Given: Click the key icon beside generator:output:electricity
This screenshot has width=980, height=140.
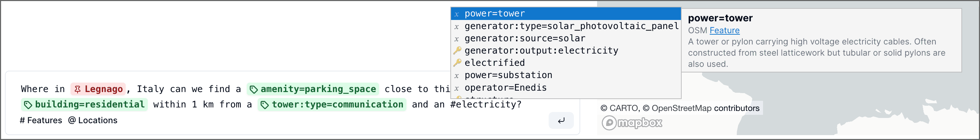Looking at the screenshot, I should point(457,50).
